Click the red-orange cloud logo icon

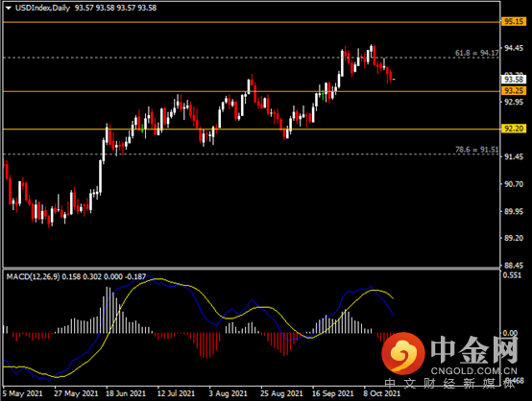click(403, 353)
